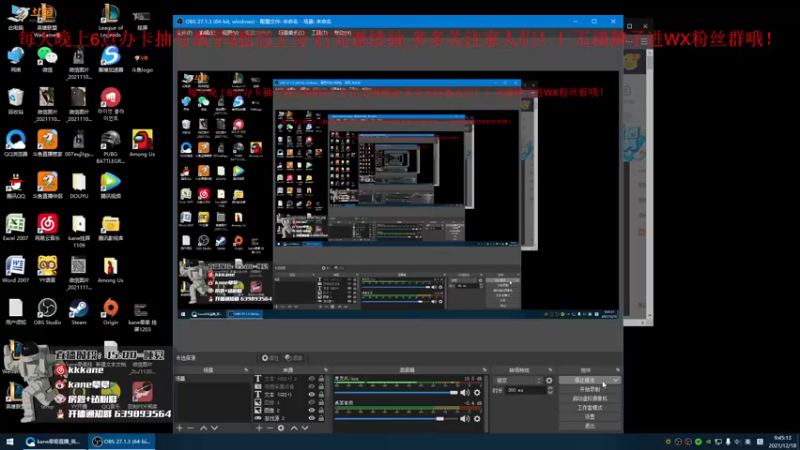The image size is (800, 450).
Task: Select the Steam desktop icon
Action: click(x=79, y=311)
